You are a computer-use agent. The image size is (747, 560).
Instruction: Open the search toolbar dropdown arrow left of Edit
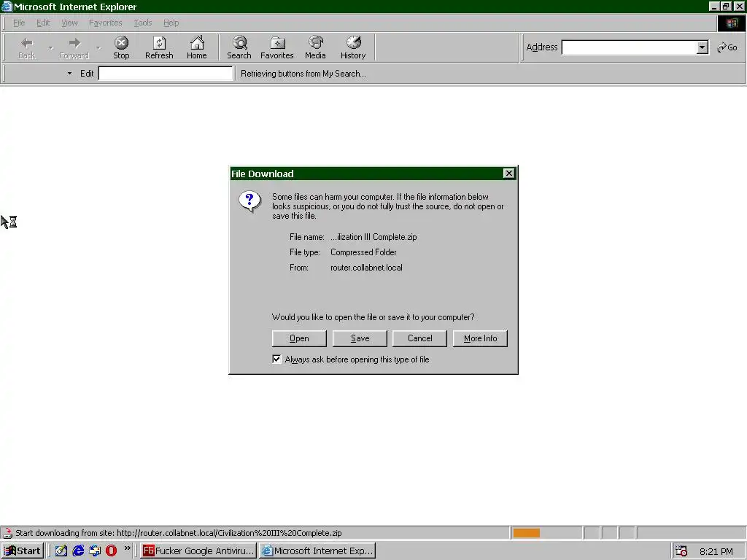click(x=69, y=74)
